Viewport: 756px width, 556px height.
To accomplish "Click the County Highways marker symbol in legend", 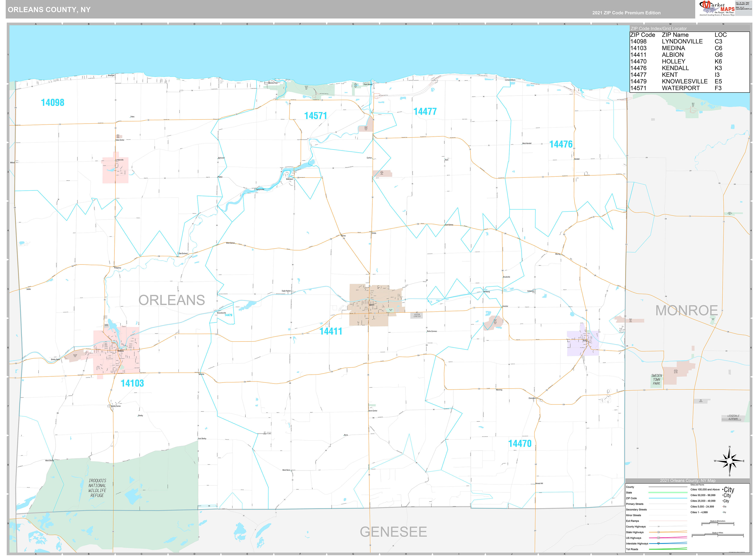I will [658, 526].
